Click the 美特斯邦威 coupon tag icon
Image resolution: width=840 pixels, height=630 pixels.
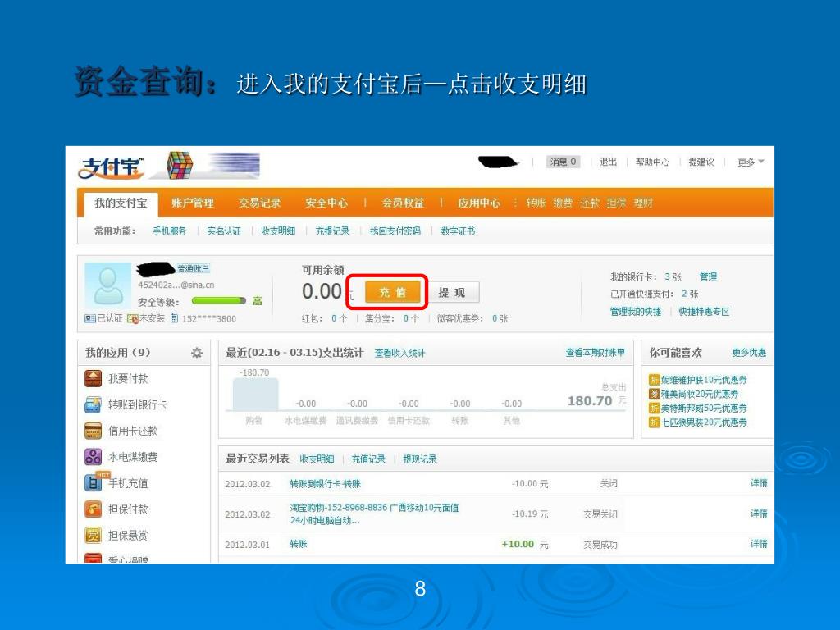pyautogui.click(x=654, y=409)
